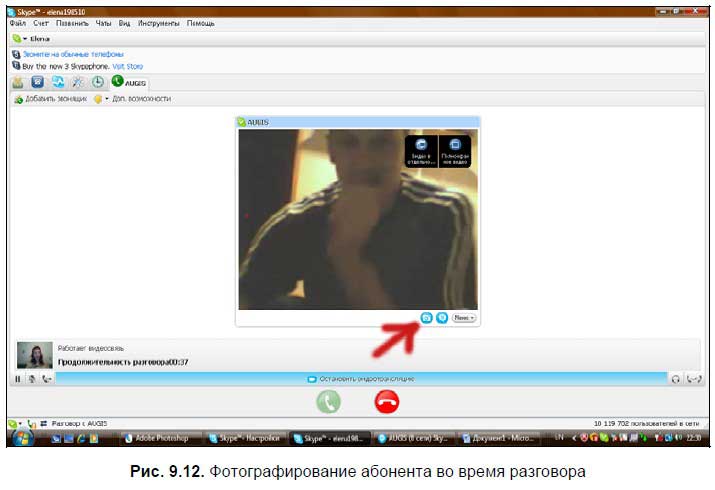Screen dimensions: 715x490
Task: Click the round chat icon beside the snapshot button
Action: 442,317
